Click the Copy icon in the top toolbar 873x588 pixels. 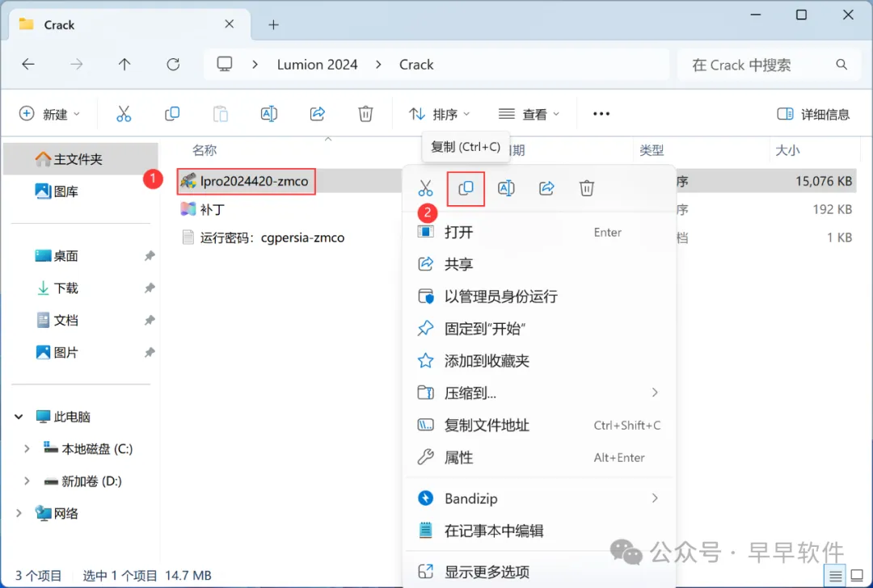point(172,114)
